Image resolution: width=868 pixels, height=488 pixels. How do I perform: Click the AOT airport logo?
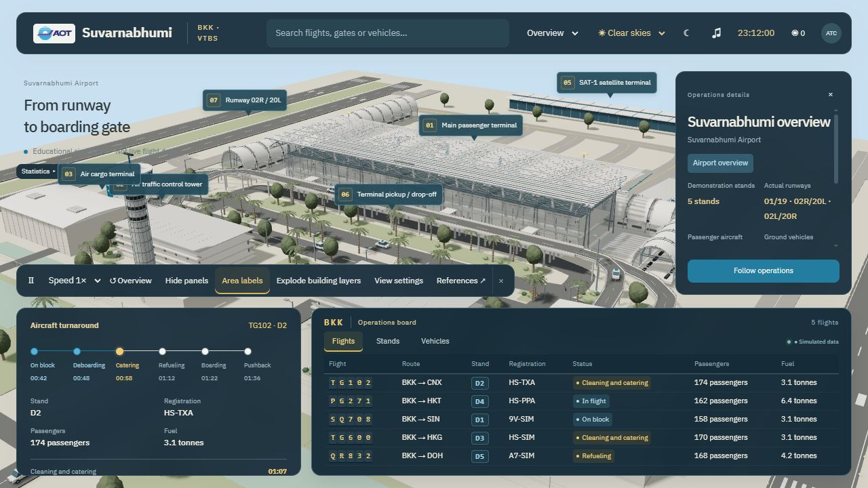(54, 33)
